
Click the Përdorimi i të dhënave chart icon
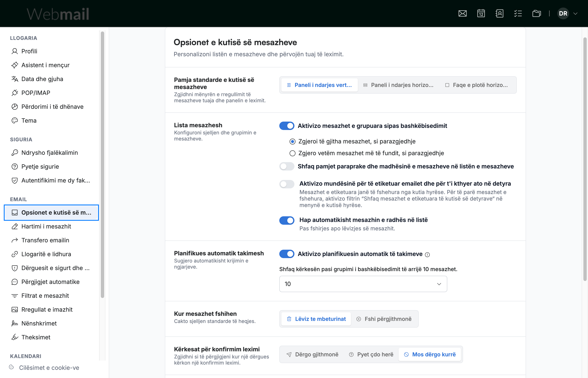point(15,106)
